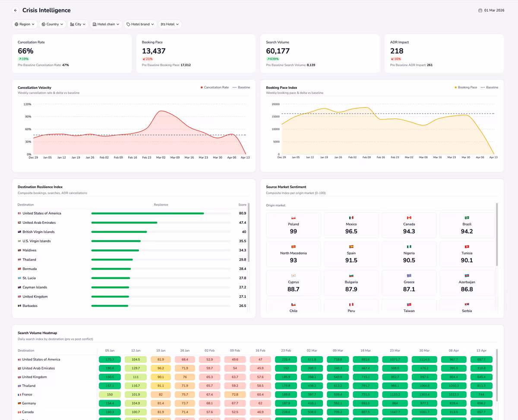Click the Brazil flag icon

coord(467,218)
